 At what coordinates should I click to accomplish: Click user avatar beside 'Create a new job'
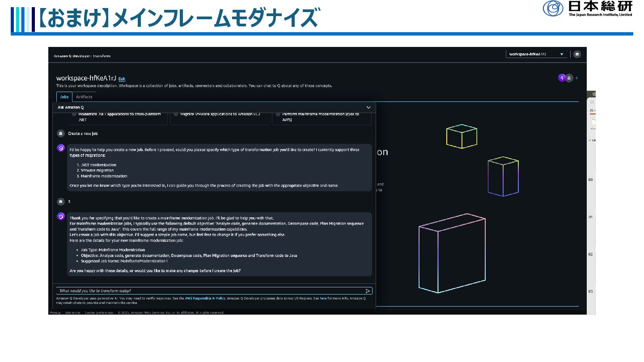[x=61, y=133]
